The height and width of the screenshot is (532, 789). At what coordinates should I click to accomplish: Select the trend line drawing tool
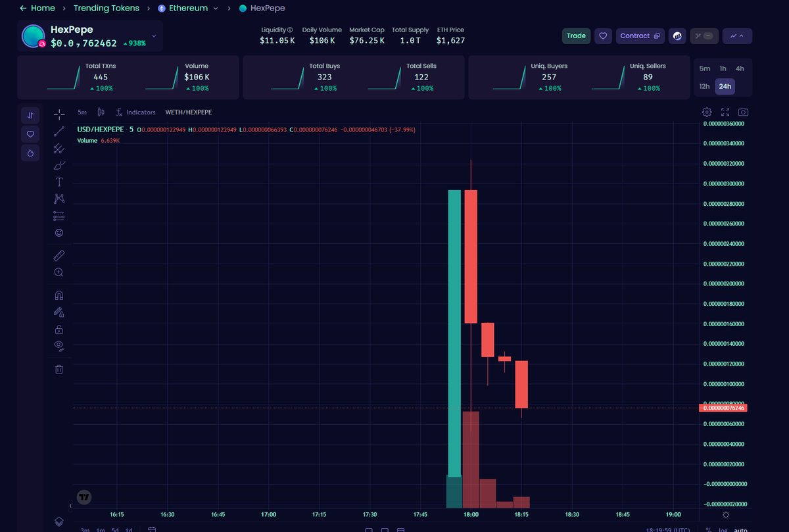59,132
